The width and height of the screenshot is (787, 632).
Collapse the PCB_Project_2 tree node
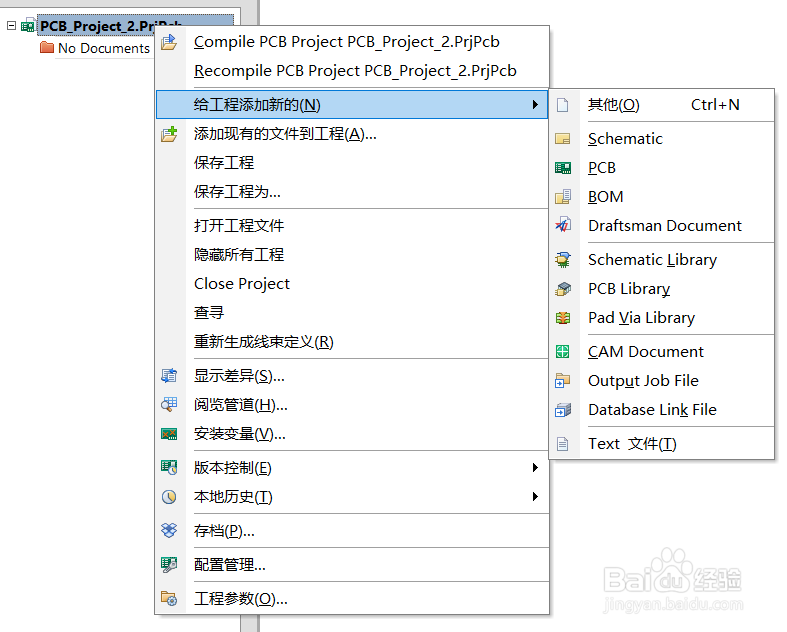(x=11, y=25)
